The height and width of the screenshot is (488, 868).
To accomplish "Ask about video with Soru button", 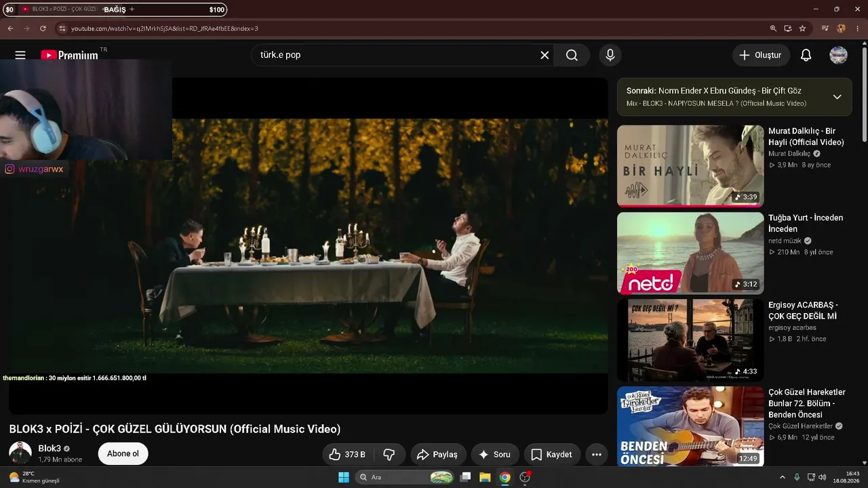I will pyautogui.click(x=495, y=454).
